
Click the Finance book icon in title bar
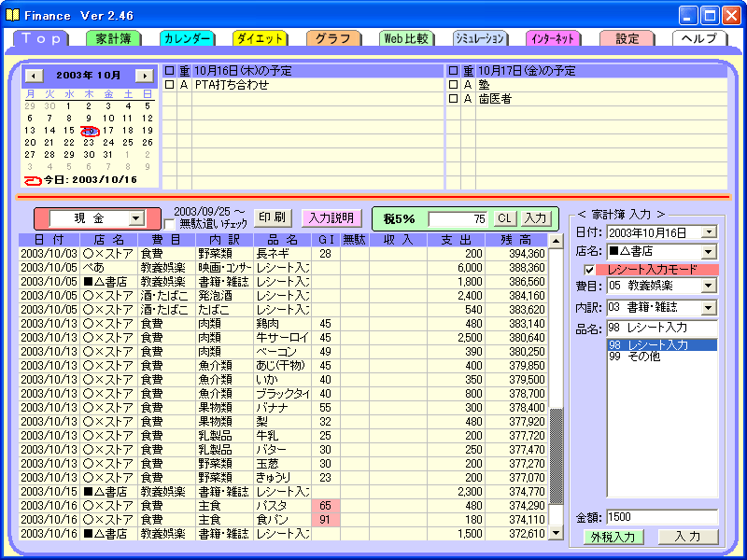pos(12,15)
